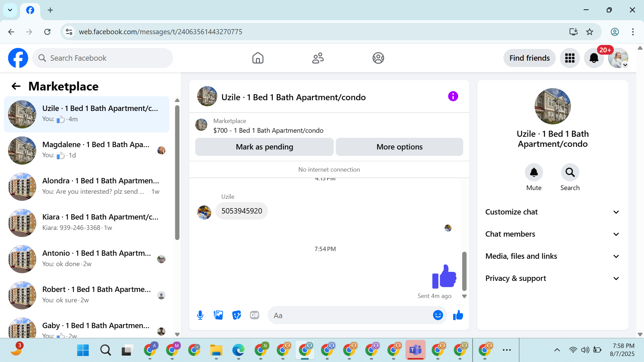
Task: Show hidden system tray icons
Action: [557, 350]
